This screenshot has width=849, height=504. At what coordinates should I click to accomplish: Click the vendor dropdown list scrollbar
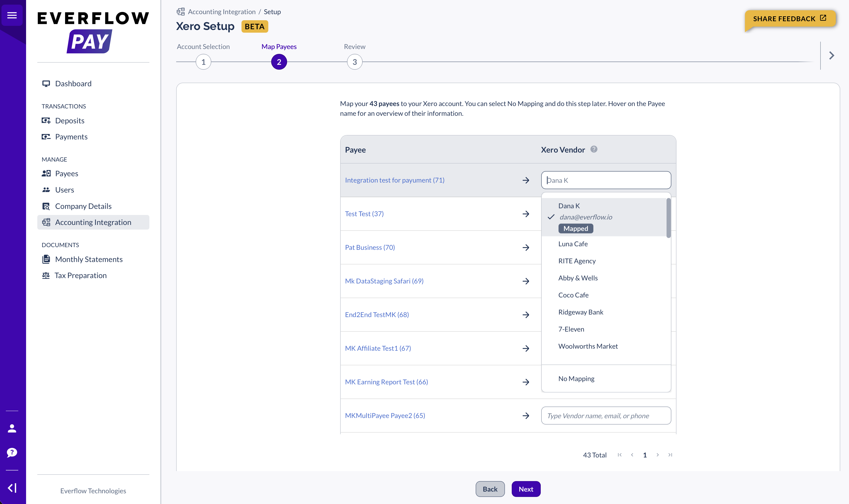668,218
